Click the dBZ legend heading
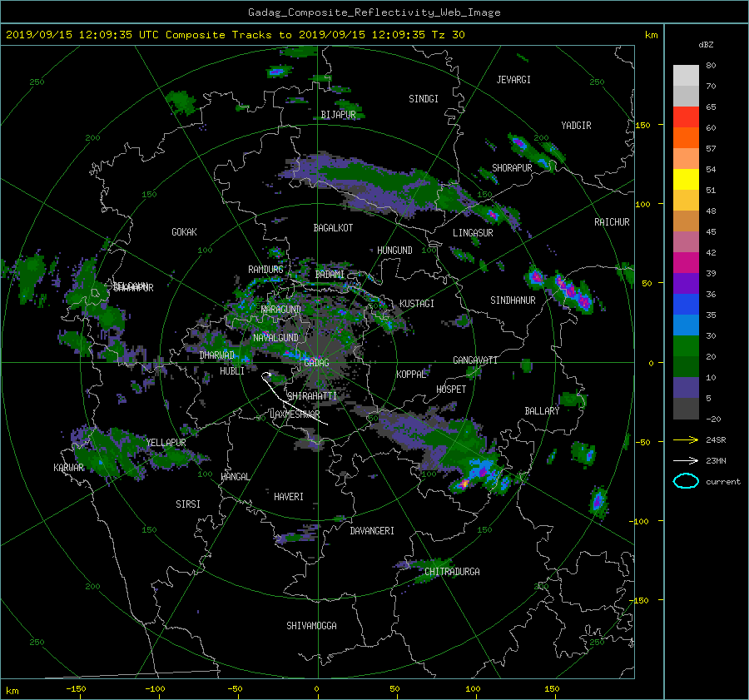The image size is (749, 700). [x=706, y=45]
